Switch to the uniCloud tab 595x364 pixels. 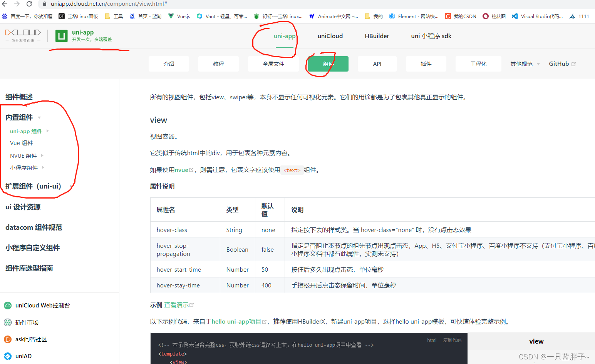point(330,36)
